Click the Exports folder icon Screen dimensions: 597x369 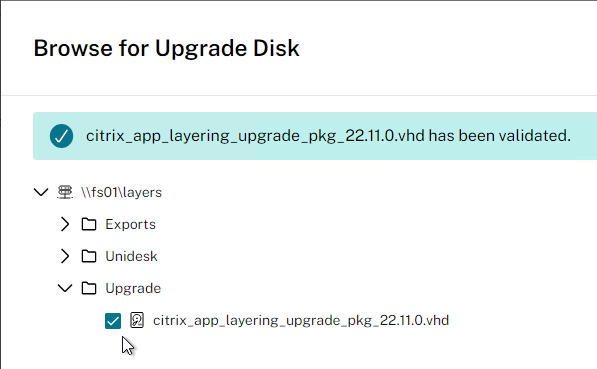click(x=89, y=224)
